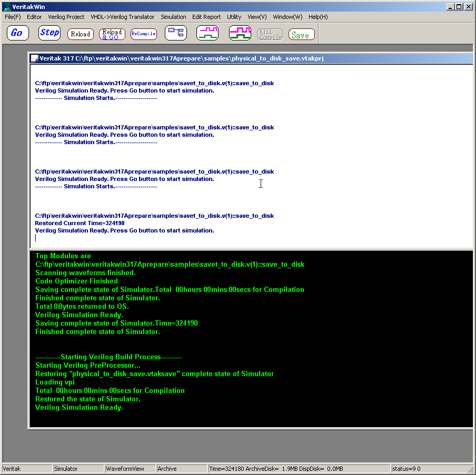Viewport: 476px width, 475px height.
Task: Click the Reload button
Action: coord(81,34)
